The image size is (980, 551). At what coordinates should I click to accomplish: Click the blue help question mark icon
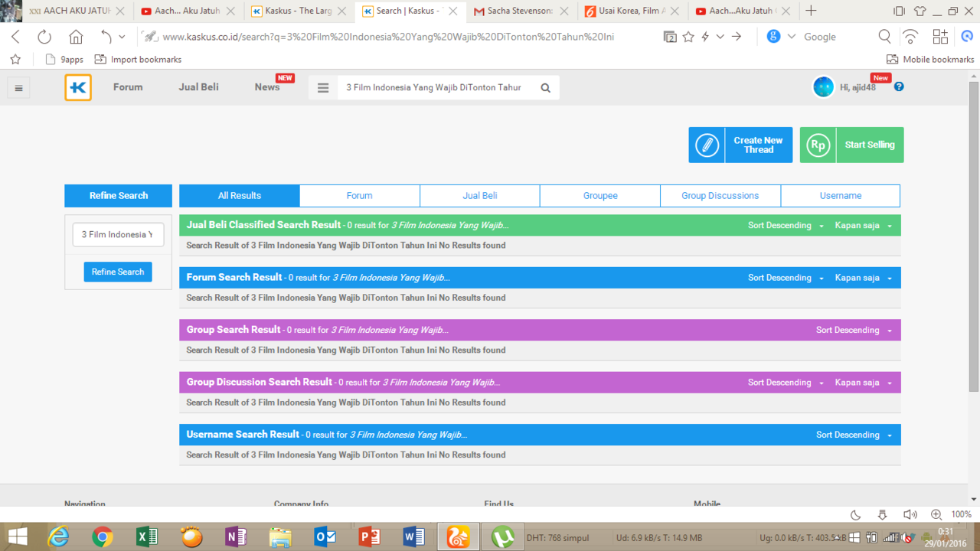899,86
